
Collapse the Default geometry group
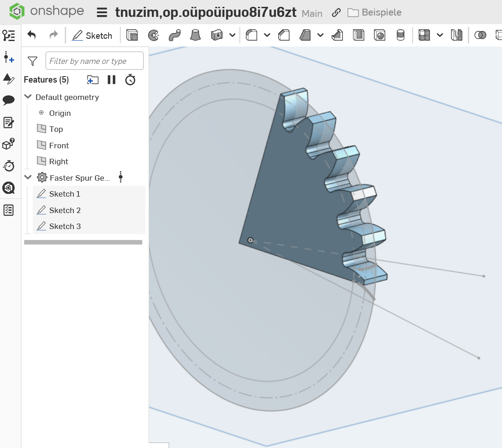(x=28, y=97)
